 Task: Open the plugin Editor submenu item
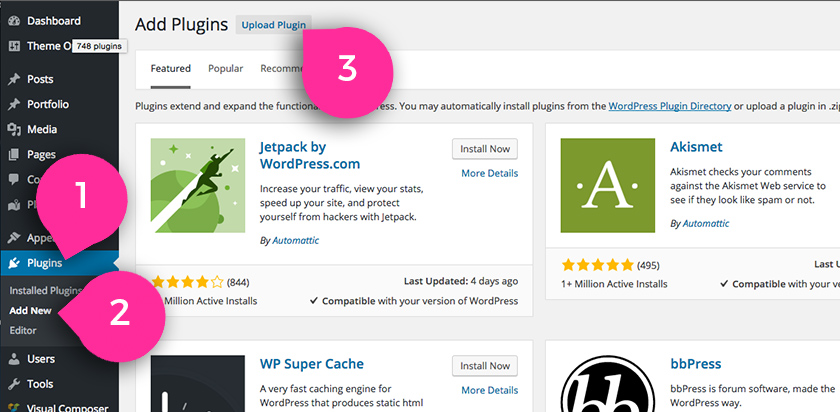pos(23,331)
